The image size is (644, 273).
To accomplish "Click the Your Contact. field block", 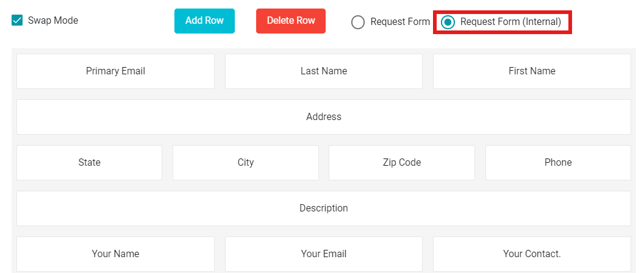I will 532,253.
